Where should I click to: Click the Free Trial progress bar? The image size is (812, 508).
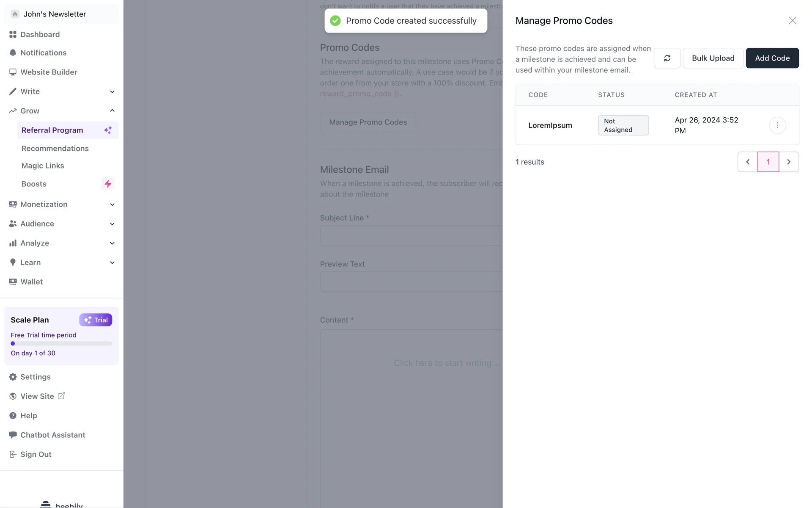click(61, 344)
